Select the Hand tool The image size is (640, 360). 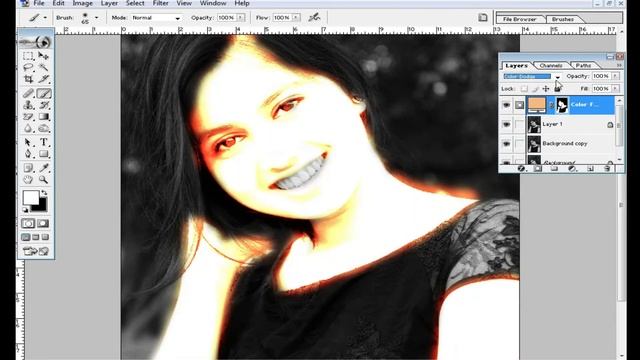[28, 180]
